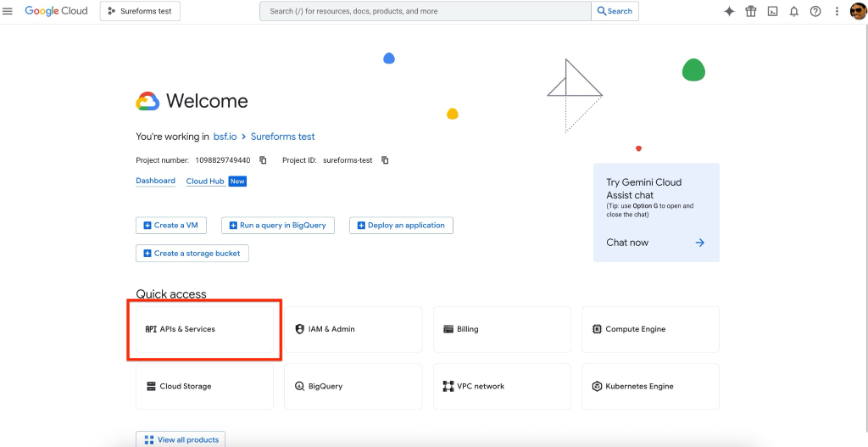Copy the project ID

point(386,160)
